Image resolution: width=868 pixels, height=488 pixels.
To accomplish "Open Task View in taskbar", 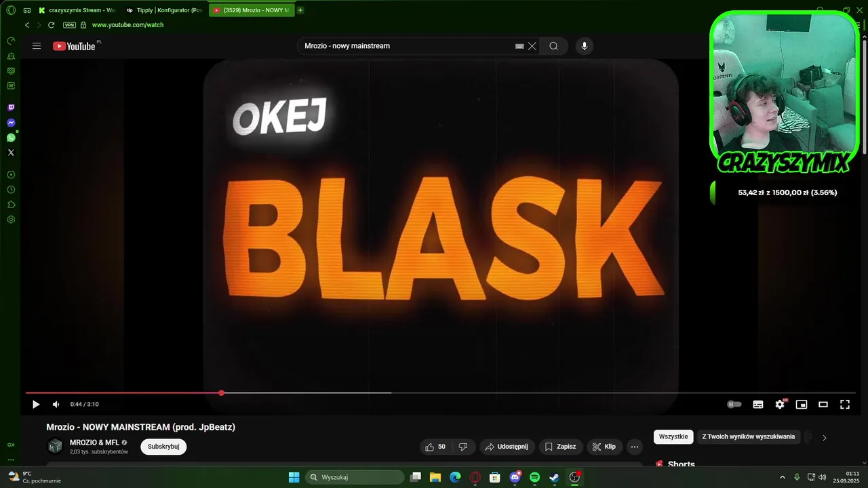I will [x=416, y=477].
